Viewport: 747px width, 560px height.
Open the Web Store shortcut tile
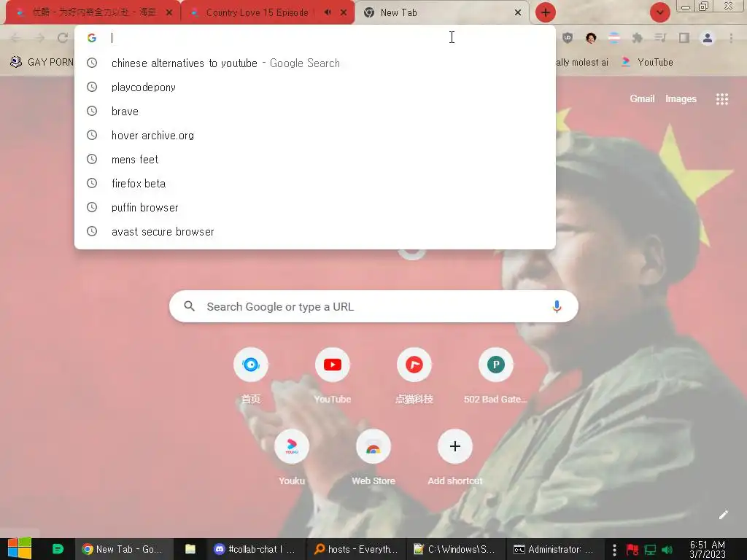click(x=373, y=458)
